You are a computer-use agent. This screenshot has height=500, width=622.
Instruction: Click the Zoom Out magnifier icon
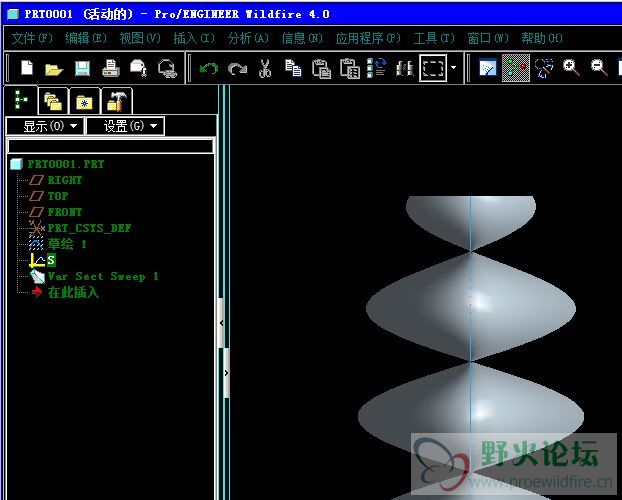point(599,67)
